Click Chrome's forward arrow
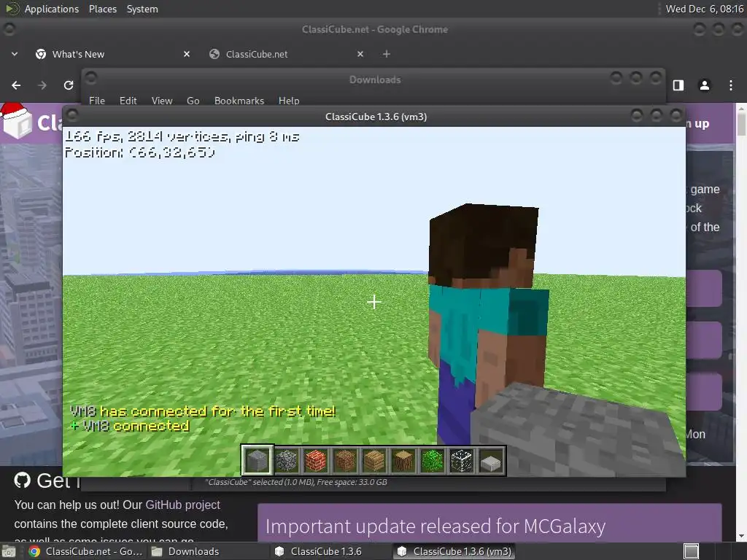The image size is (747, 560). coord(42,85)
